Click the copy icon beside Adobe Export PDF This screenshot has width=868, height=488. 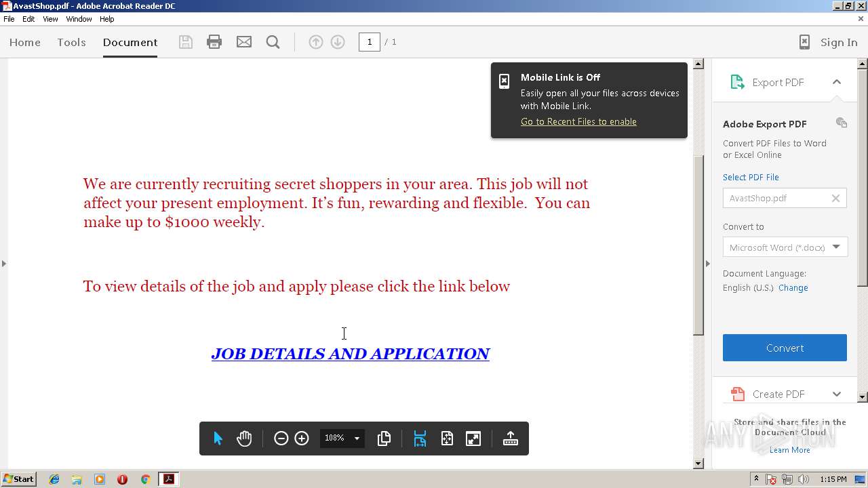[x=842, y=123]
